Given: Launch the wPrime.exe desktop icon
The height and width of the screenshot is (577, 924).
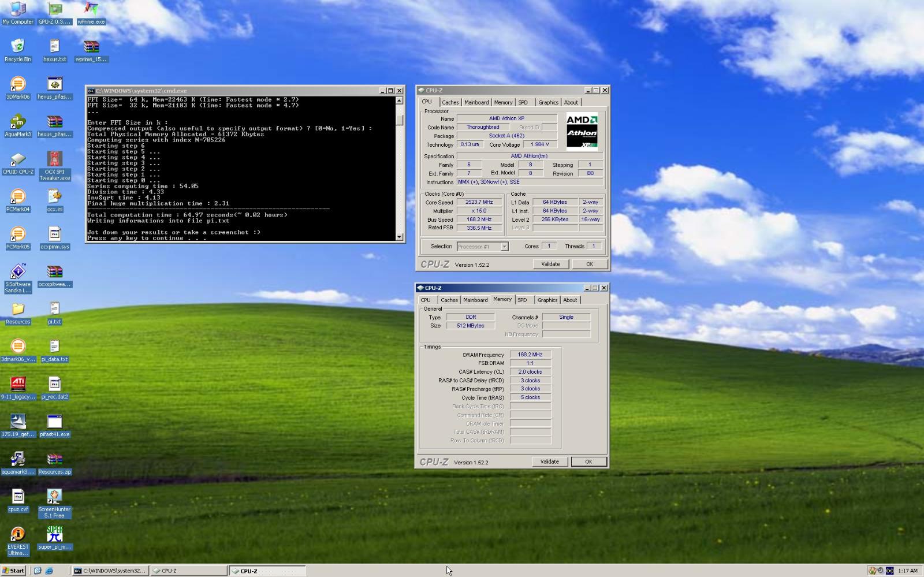Looking at the screenshot, I should pyautogui.click(x=91, y=13).
